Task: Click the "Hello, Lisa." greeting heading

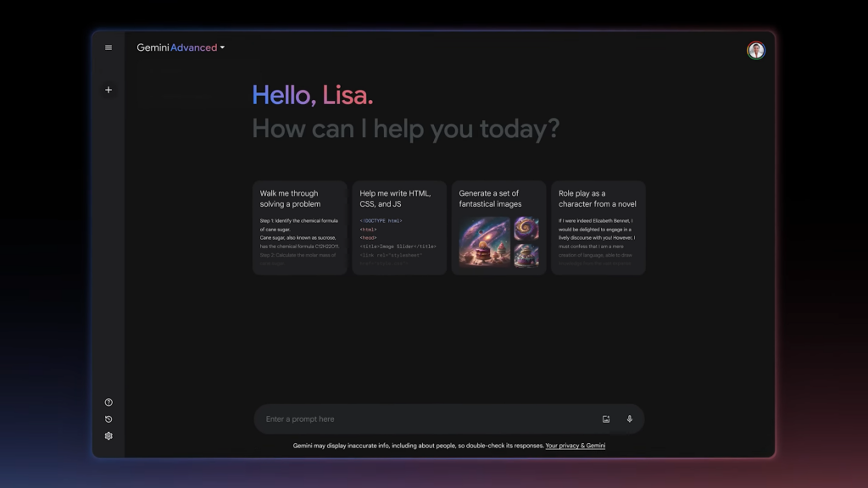Action: [313, 95]
